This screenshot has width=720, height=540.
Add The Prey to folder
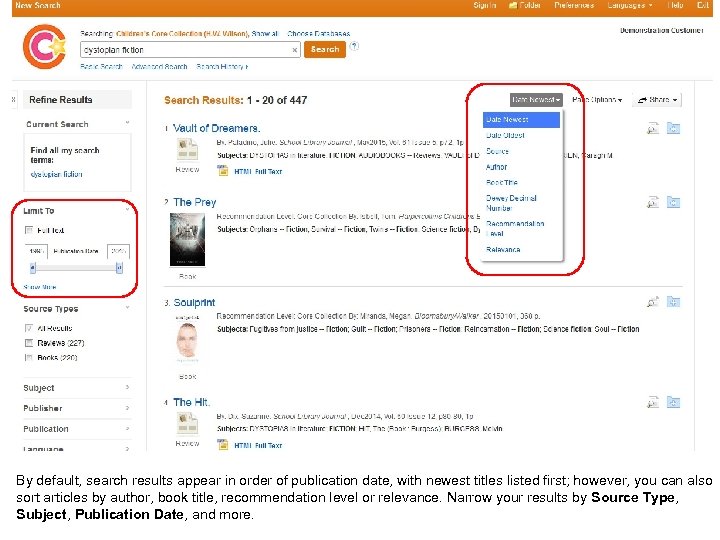pos(673,202)
